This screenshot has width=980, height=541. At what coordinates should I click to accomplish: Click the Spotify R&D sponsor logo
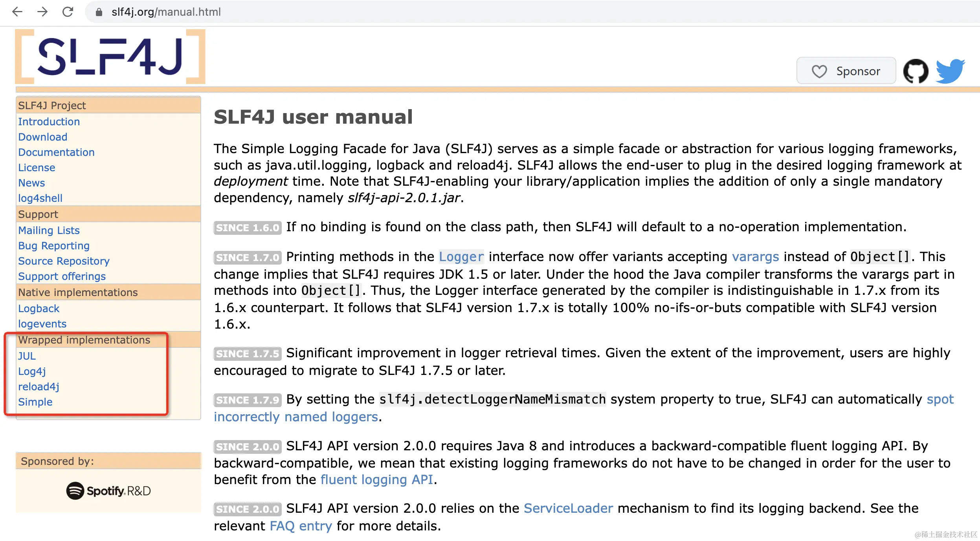click(108, 491)
